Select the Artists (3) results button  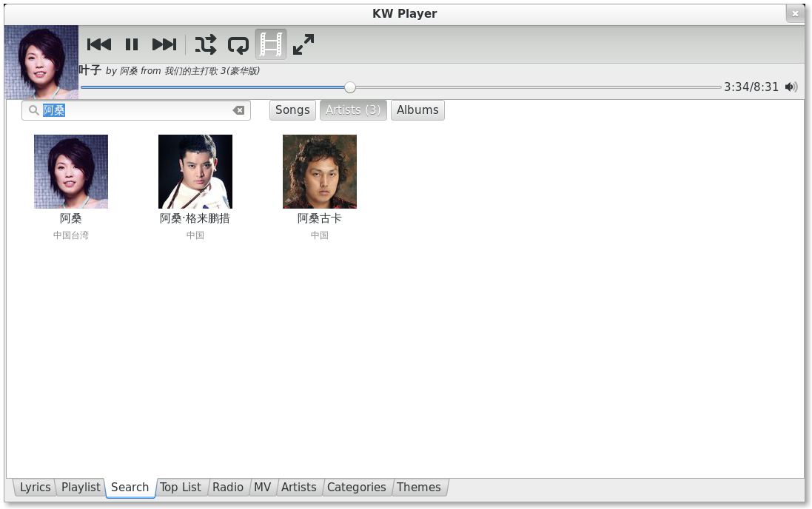tap(353, 110)
